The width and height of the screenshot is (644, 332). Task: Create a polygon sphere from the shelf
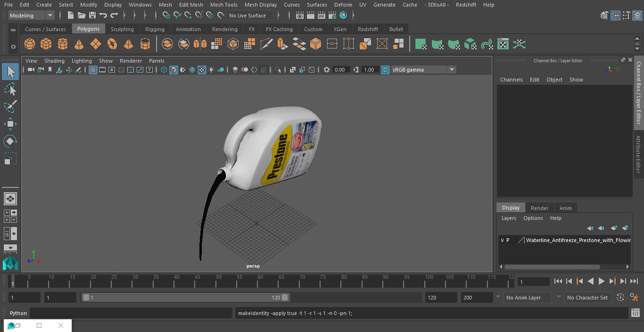pyautogui.click(x=30, y=44)
